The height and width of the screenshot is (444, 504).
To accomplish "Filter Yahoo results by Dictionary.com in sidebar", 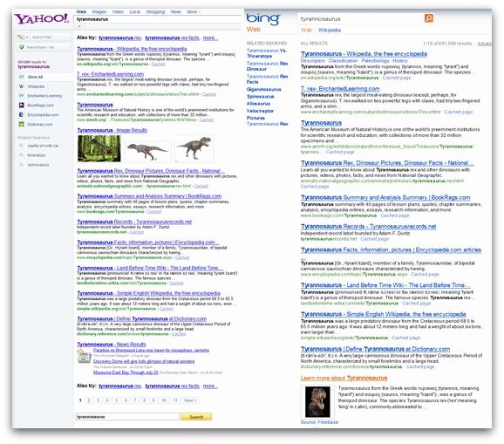I will (40, 124).
